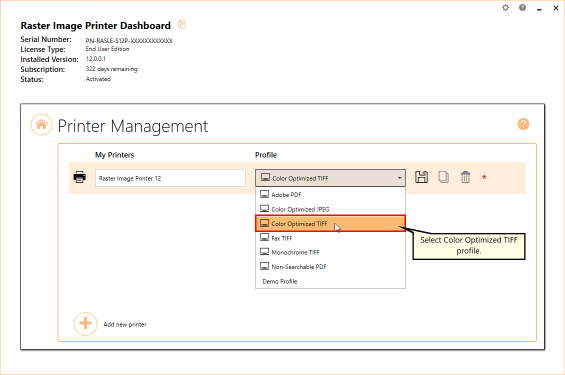Open Printer Management help question mark
Viewport: 565px width, 375px height.
(x=523, y=124)
